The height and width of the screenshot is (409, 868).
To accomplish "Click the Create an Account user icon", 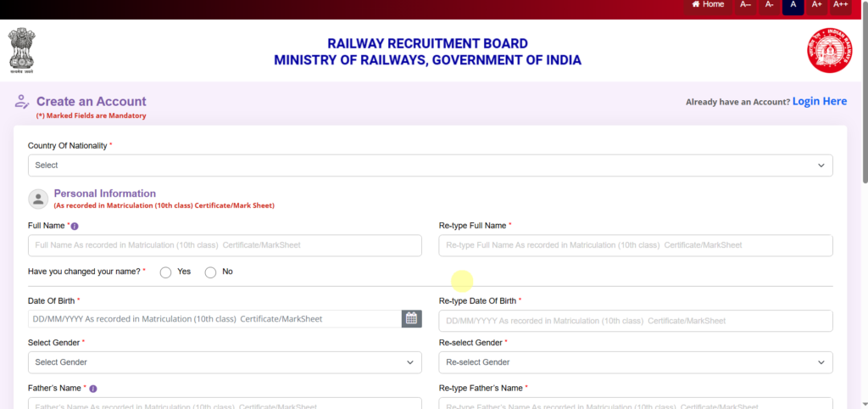I will (21, 102).
